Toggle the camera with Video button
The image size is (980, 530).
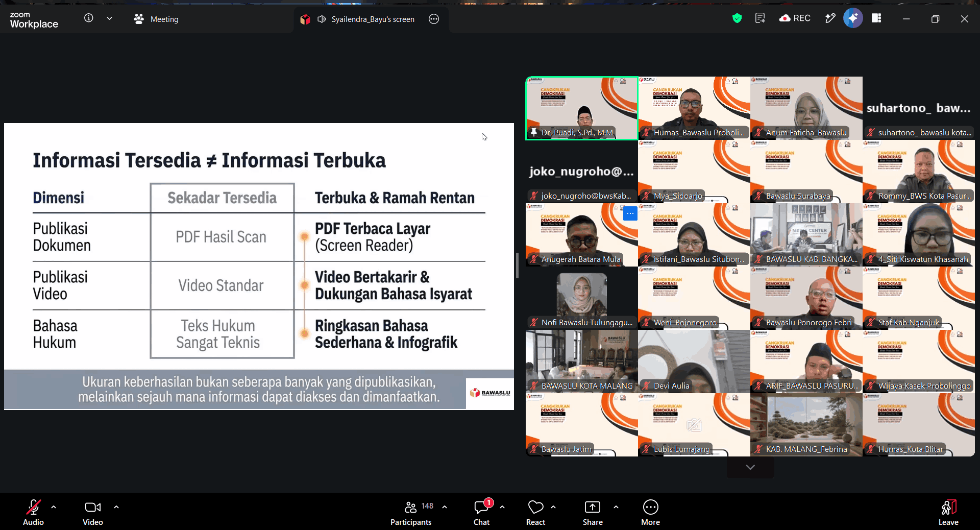(93, 512)
